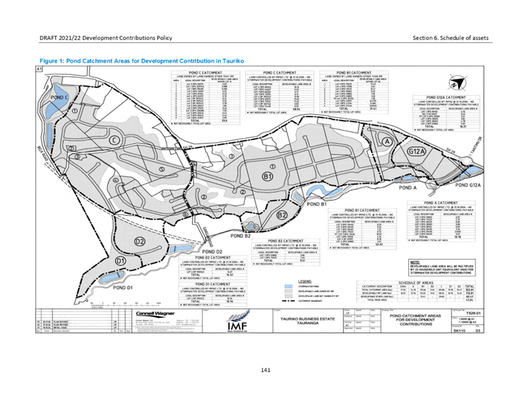Click the circled B1 catchment marker

click(268, 177)
